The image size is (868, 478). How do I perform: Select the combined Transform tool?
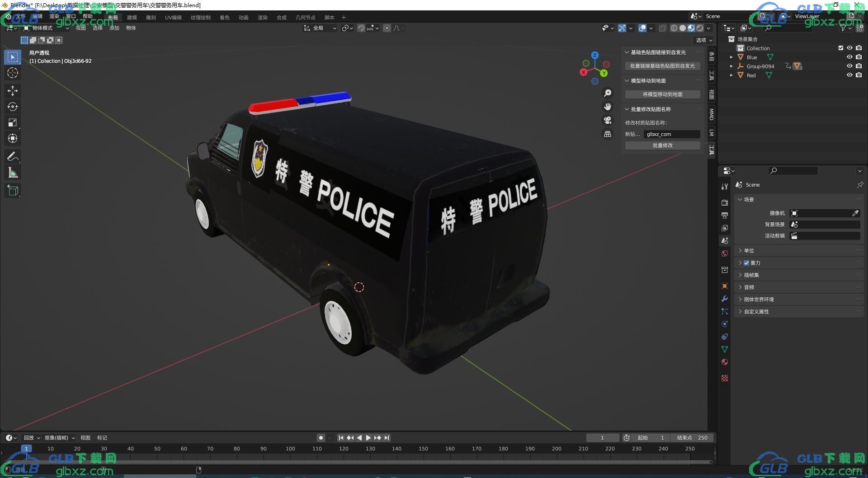tap(13, 138)
